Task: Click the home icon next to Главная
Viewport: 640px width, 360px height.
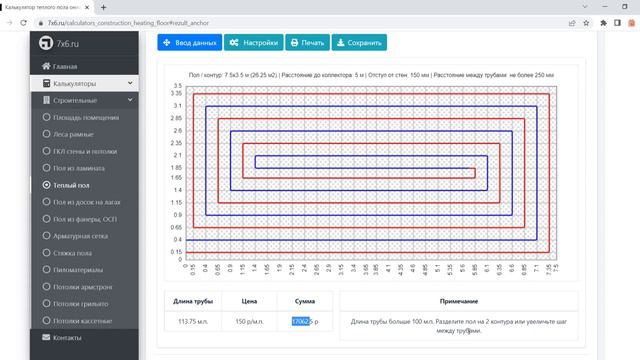Action: click(x=46, y=66)
